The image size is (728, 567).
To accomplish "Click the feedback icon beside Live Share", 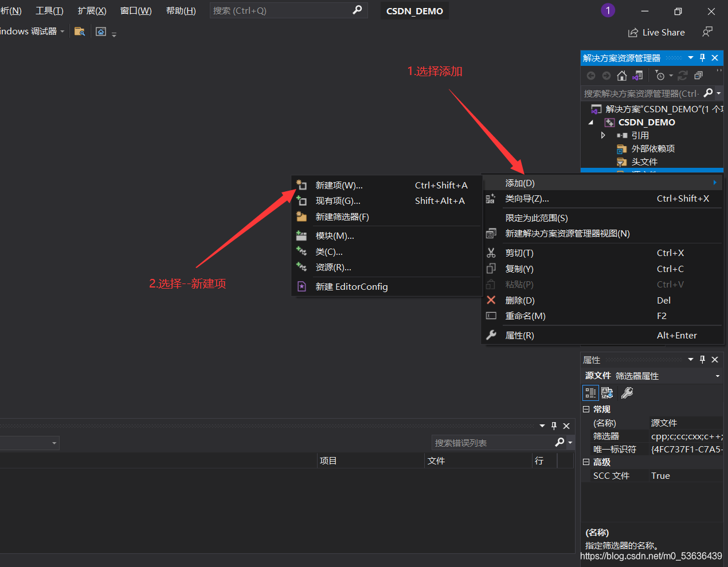I will pos(707,32).
